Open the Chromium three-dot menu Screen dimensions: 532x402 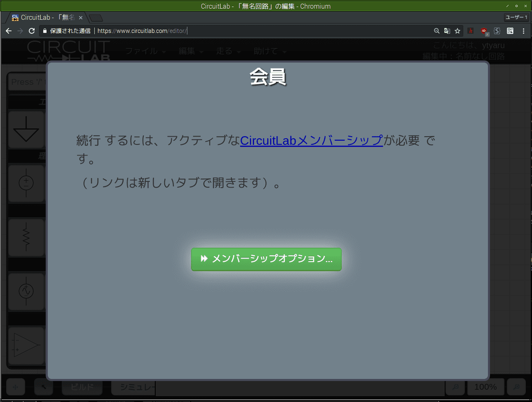coord(524,31)
